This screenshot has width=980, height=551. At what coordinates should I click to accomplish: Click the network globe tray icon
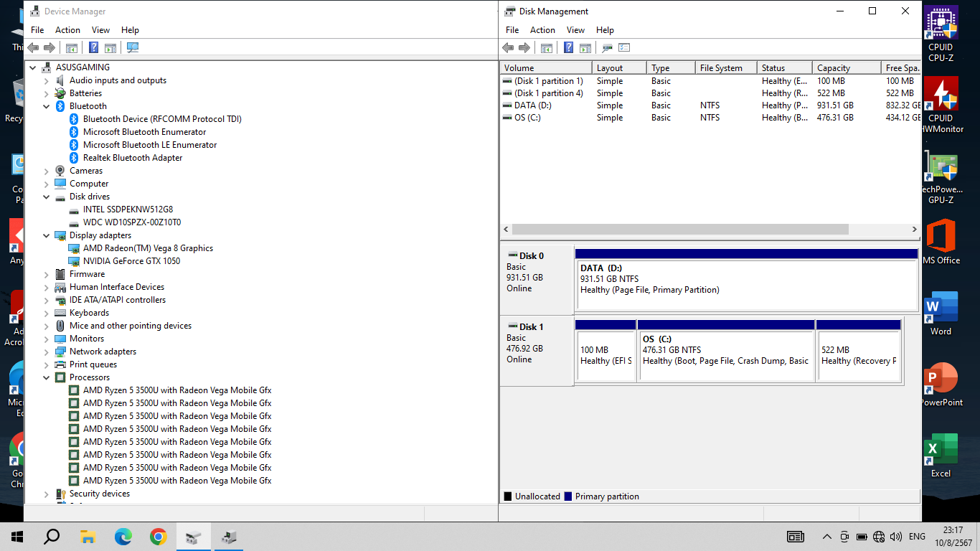(x=879, y=537)
